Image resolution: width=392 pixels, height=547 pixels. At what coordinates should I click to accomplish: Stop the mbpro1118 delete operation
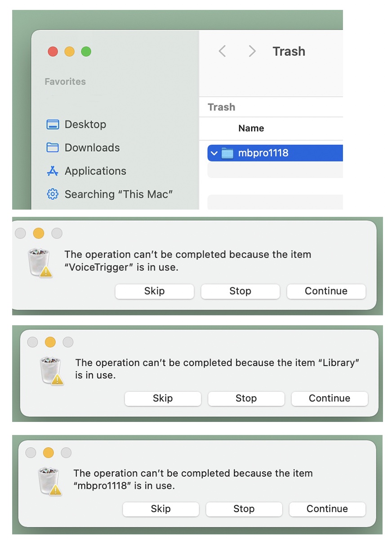244,509
